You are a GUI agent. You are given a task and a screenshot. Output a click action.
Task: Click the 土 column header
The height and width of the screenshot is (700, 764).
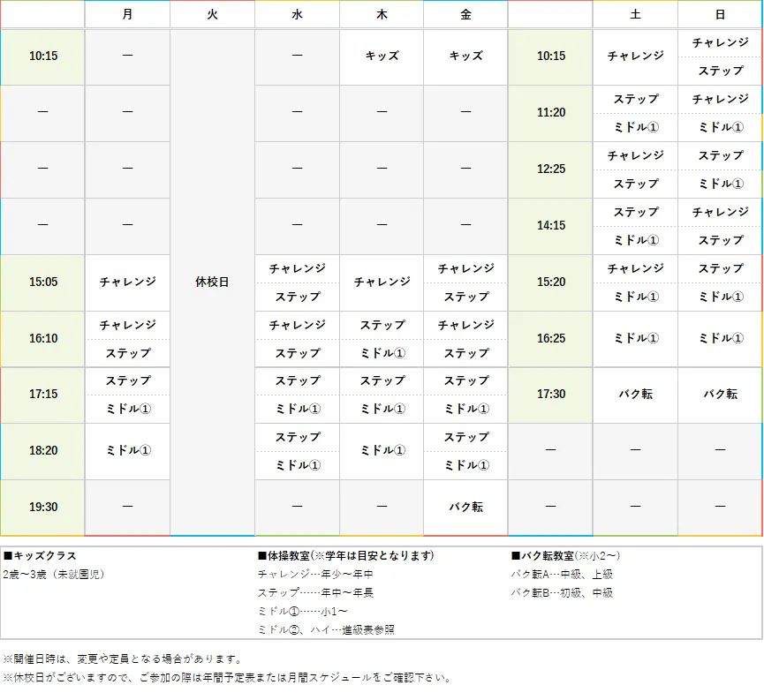point(634,14)
